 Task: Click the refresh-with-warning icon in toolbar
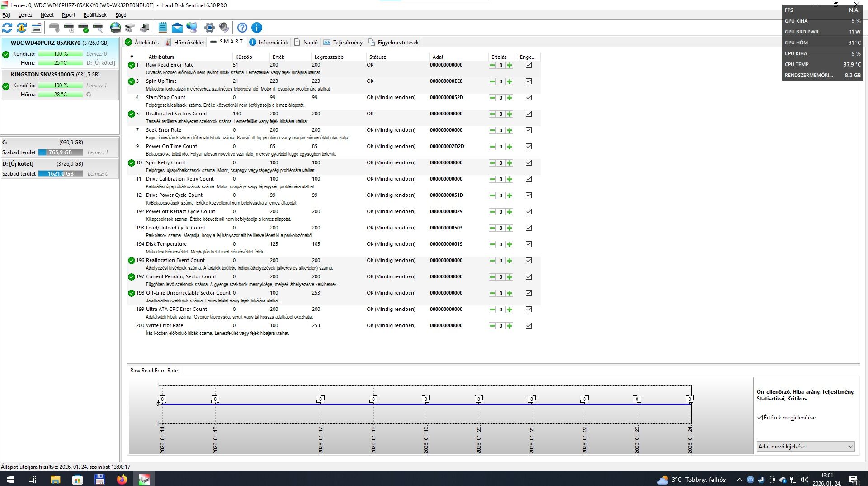pos(22,28)
